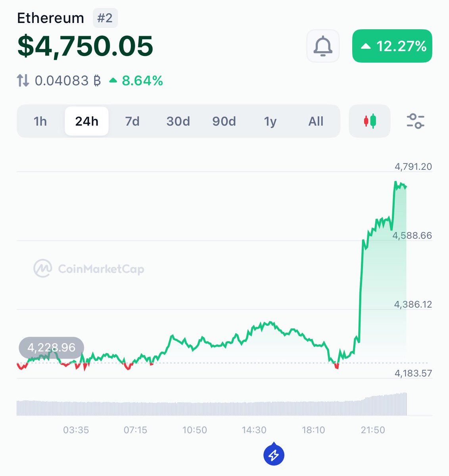Tap the 4,228.96 opening price label
The height and width of the screenshot is (476, 449).
click(52, 347)
